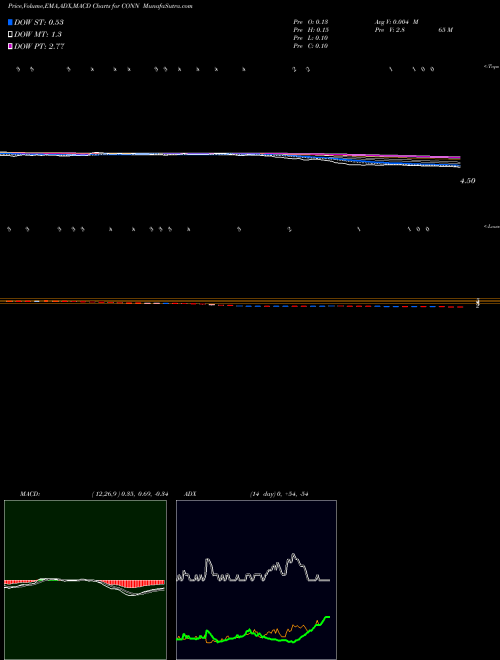Click the '<Tops' marker row label
The image size is (500, 660).
point(492,67)
